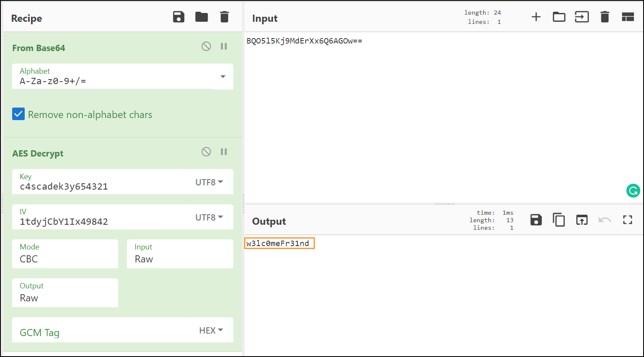Set a breakpoint on AES Decrypt

pos(224,152)
